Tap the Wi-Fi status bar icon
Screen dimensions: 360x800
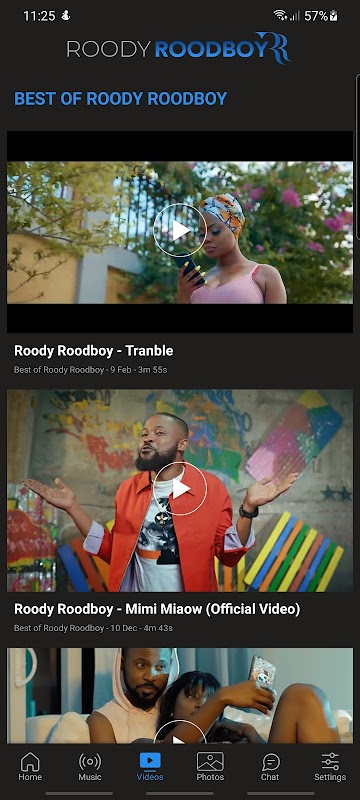279,15
